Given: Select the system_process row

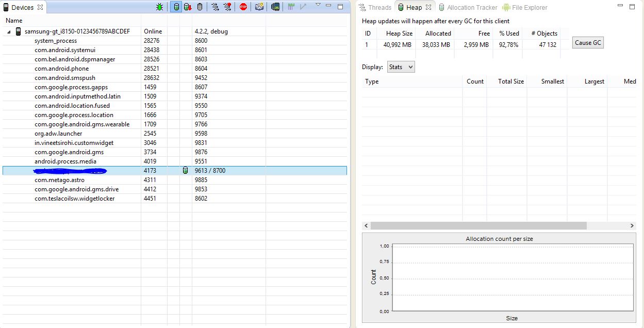Looking at the screenshot, I should pos(175,41).
